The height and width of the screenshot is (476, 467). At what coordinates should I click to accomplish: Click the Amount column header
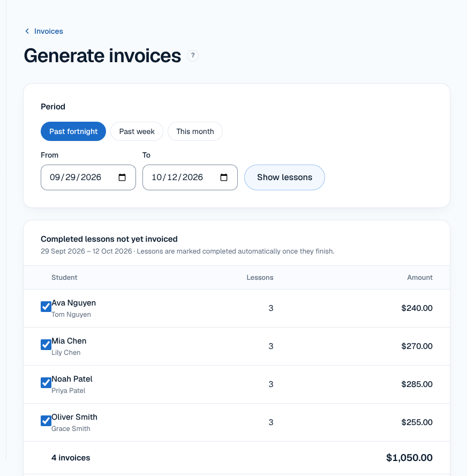[420, 278]
